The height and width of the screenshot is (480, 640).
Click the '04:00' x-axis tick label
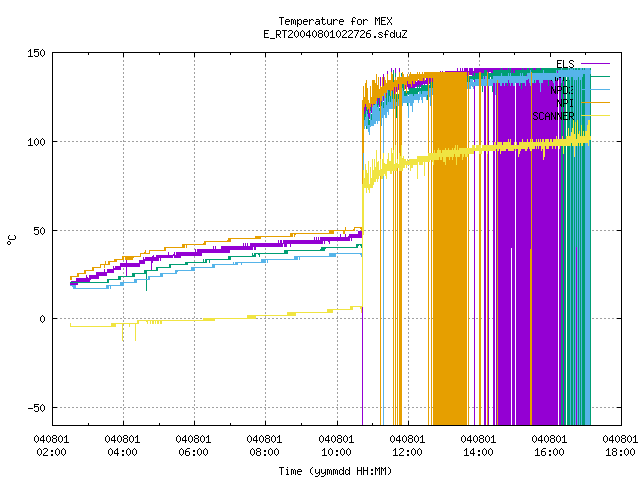[122, 453]
